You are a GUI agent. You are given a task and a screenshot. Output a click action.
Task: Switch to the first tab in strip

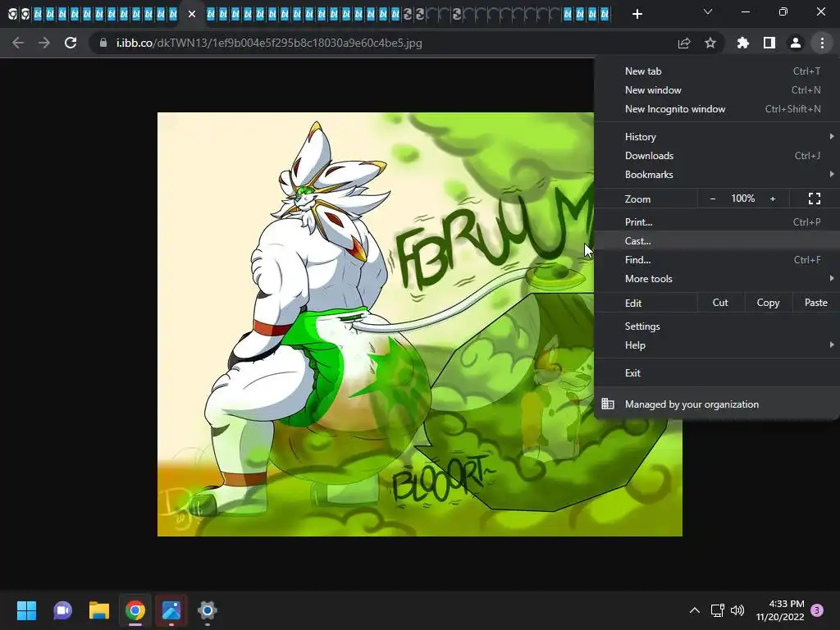12,15
